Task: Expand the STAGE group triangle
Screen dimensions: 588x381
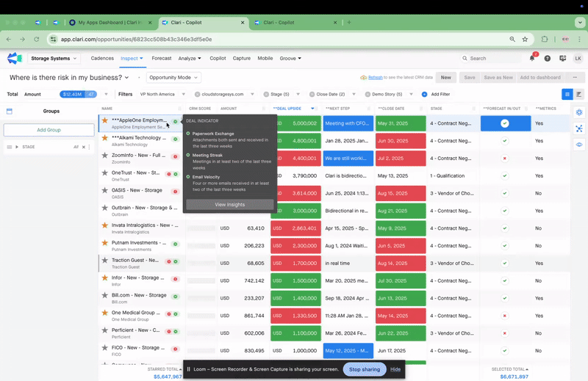Action: (x=17, y=148)
